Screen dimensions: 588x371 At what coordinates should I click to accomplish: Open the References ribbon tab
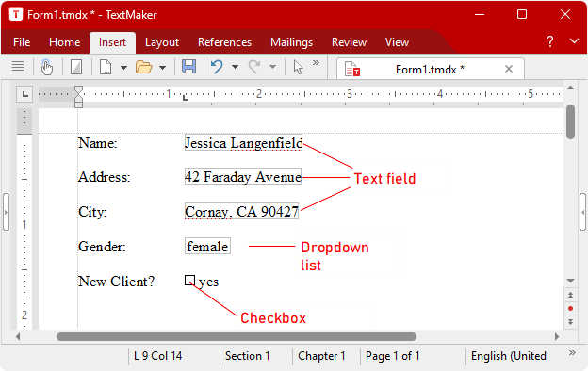224,42
